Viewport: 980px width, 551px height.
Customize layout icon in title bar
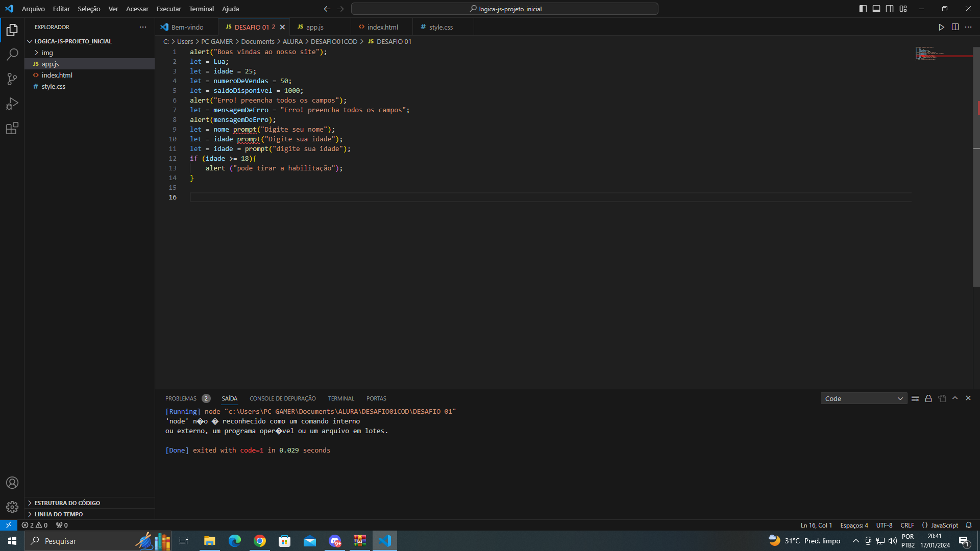click(x=903, y=9)
